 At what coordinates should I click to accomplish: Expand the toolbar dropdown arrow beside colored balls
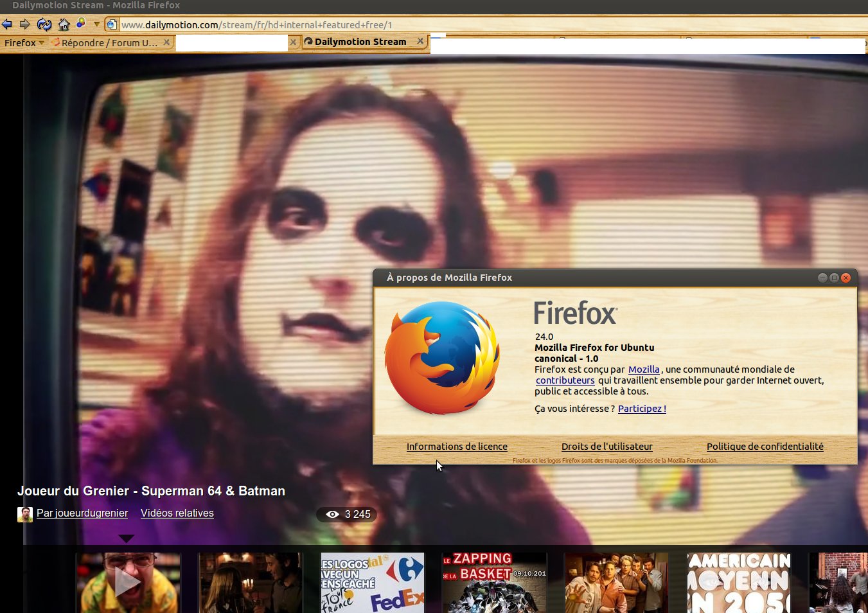[x=96, y=24]
